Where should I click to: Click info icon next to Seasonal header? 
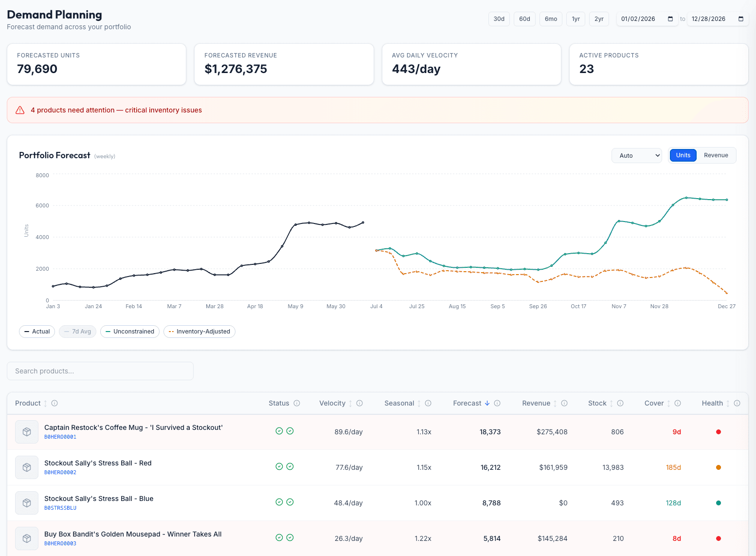[x=428, y=403]
